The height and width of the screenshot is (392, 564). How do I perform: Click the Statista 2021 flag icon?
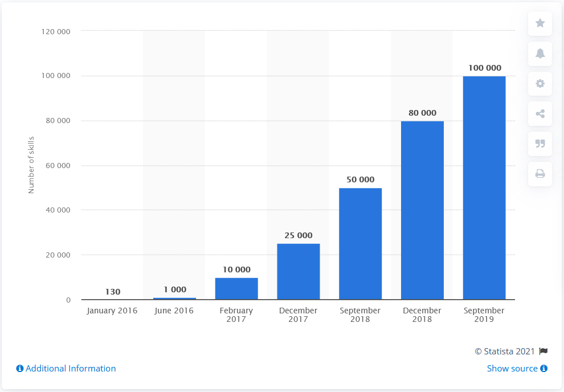[543, 352]
